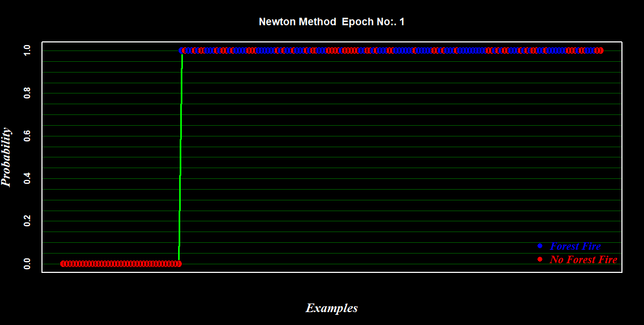
Task: Click the y-axis tick label 0.4
Action: [27, 178]
